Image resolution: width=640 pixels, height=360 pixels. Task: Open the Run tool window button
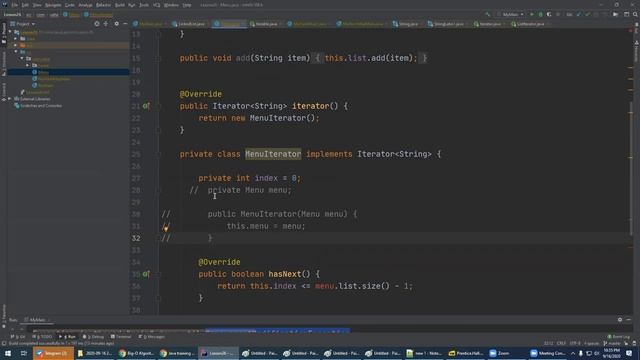point(67,337)
